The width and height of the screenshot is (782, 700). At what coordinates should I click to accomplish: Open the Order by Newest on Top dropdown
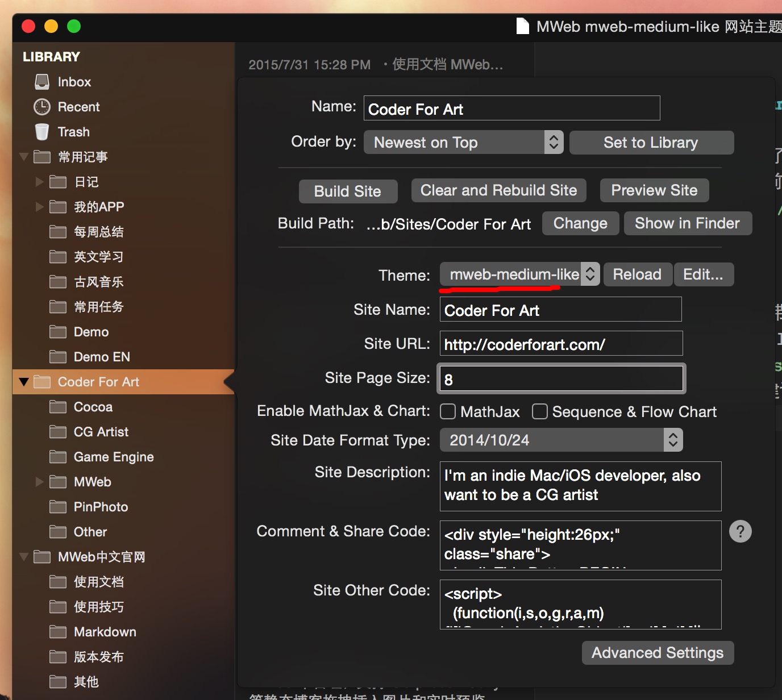coord(464,142)
